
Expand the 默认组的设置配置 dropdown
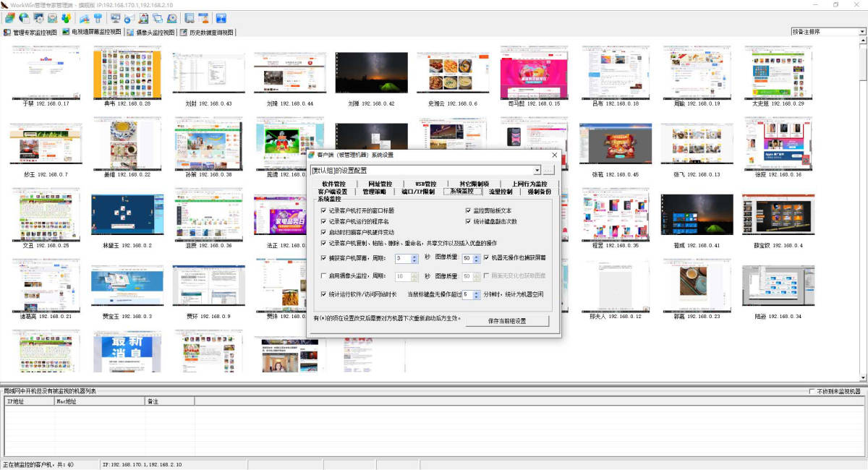(x=537, y=170)
